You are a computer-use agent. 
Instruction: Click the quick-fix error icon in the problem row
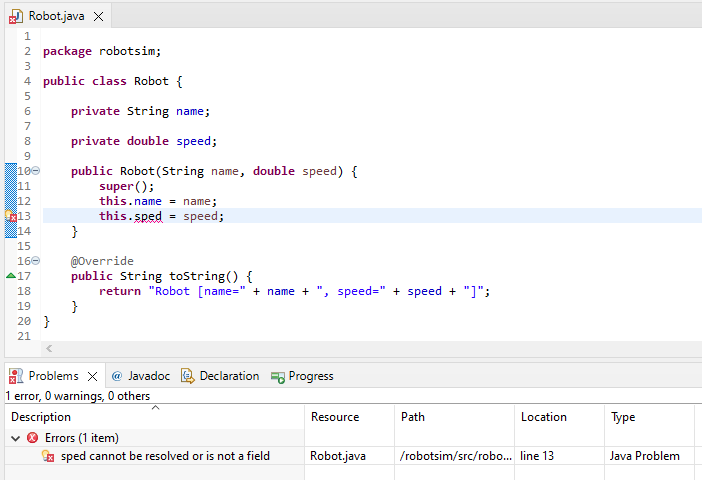[x=48, y=456]
